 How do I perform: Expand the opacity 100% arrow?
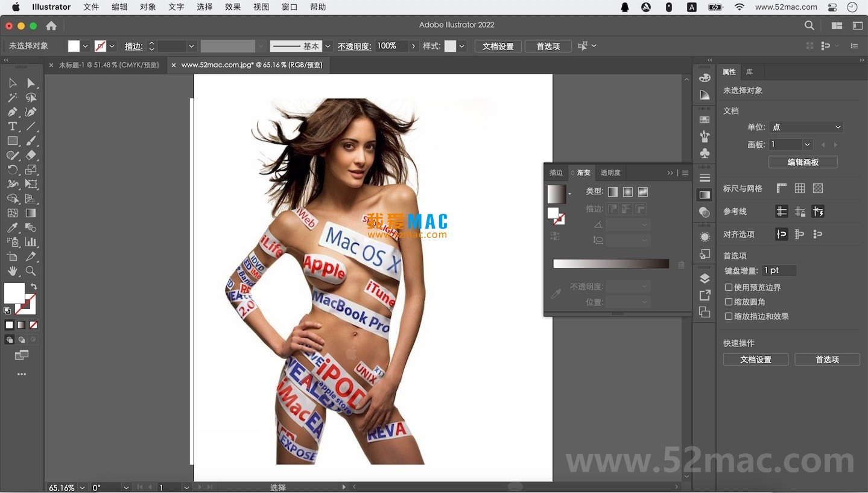pos(413,46)
